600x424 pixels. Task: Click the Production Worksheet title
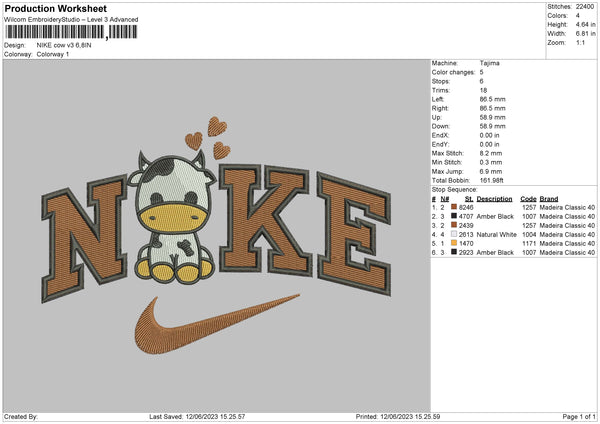[55, 8]
